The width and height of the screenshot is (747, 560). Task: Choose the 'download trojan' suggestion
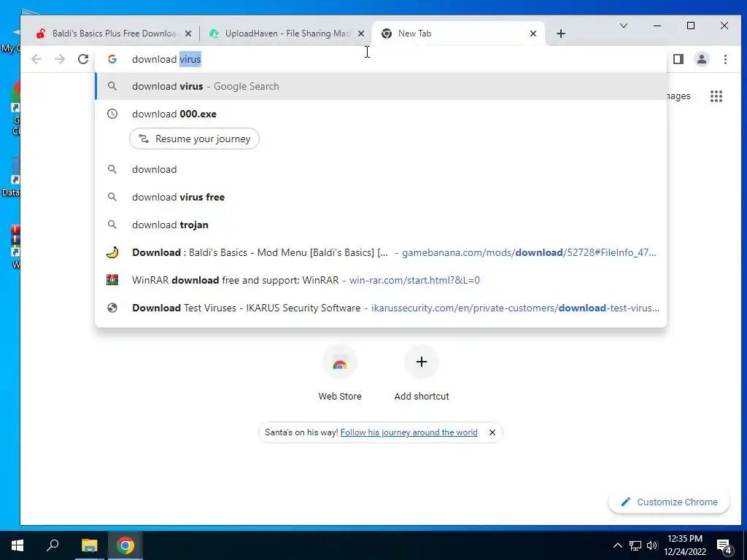tap(381, 225)
